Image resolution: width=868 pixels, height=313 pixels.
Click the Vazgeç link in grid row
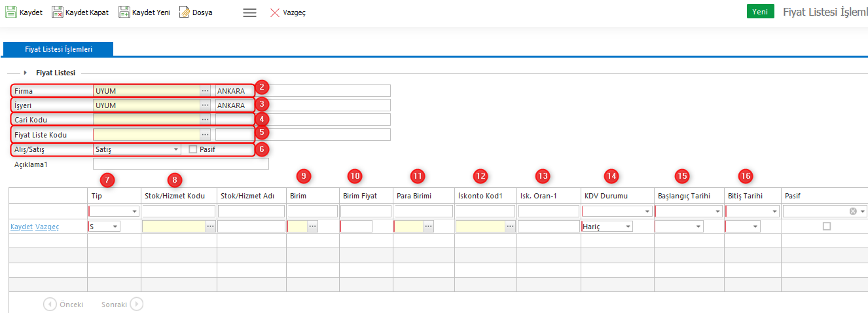tap(47, 226)
